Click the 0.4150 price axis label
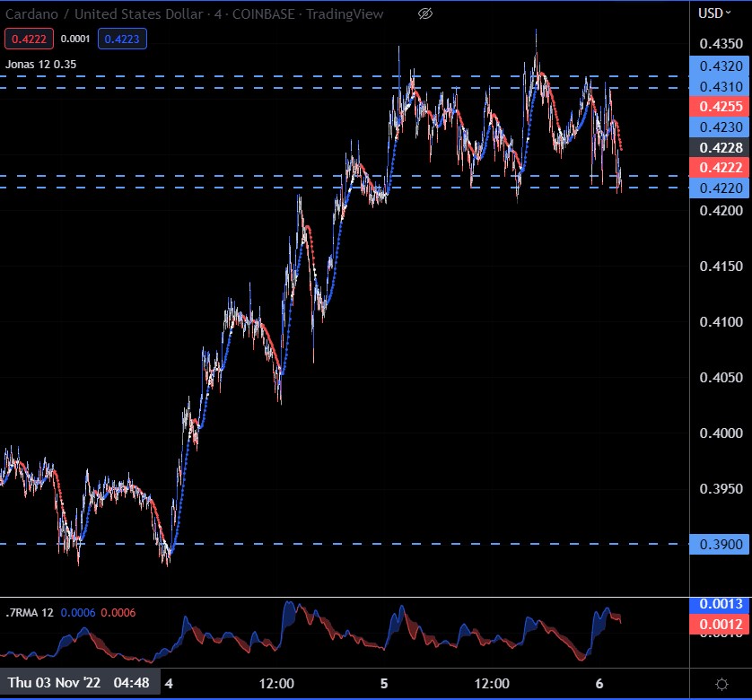 point(721,267)
